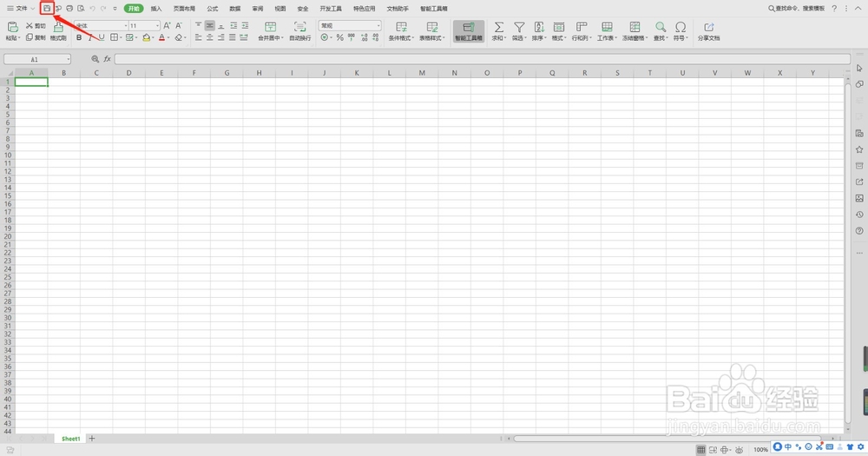Image resolution: width=868 pixels, height=456 pixels.
Task: Add a new sheet with plus button
Action: (x=92, y=439)
